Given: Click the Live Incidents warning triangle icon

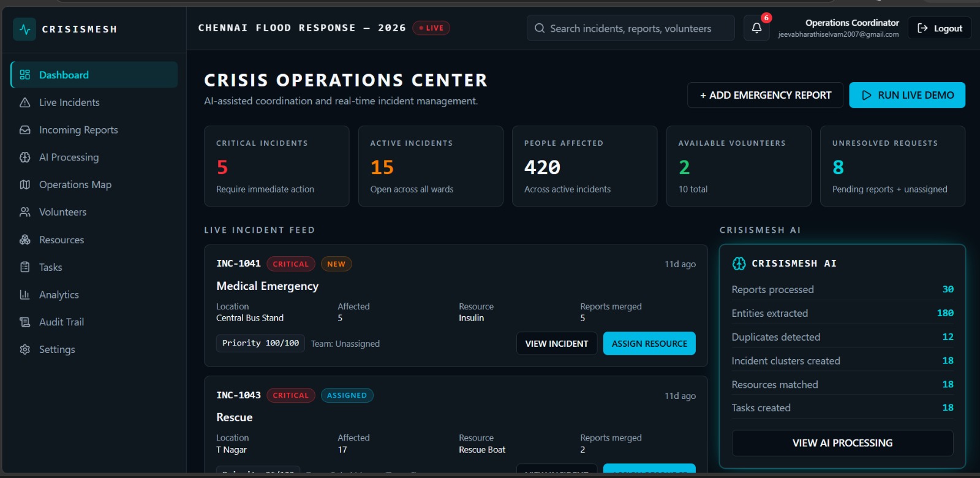Looking at the screenshot, I should pyautogui.click(x=25, y=102).
